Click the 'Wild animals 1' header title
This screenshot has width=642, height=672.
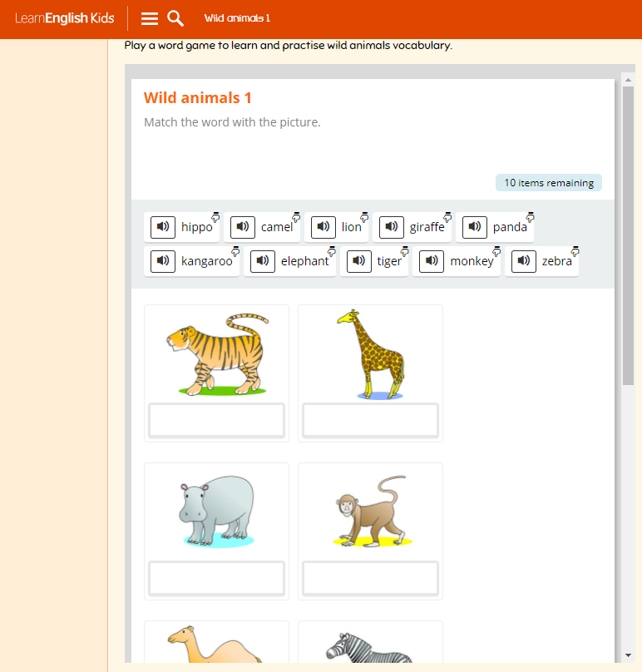(237, 18)
